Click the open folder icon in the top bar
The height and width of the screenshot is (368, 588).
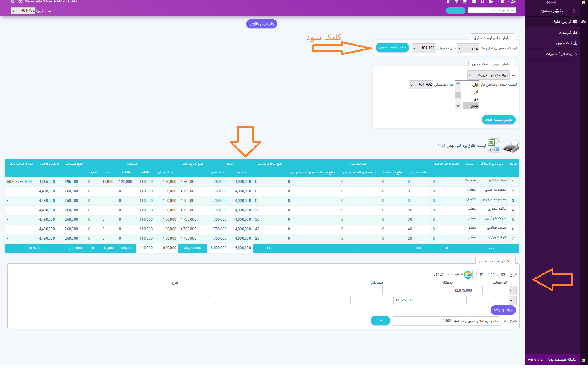point(491,2)
